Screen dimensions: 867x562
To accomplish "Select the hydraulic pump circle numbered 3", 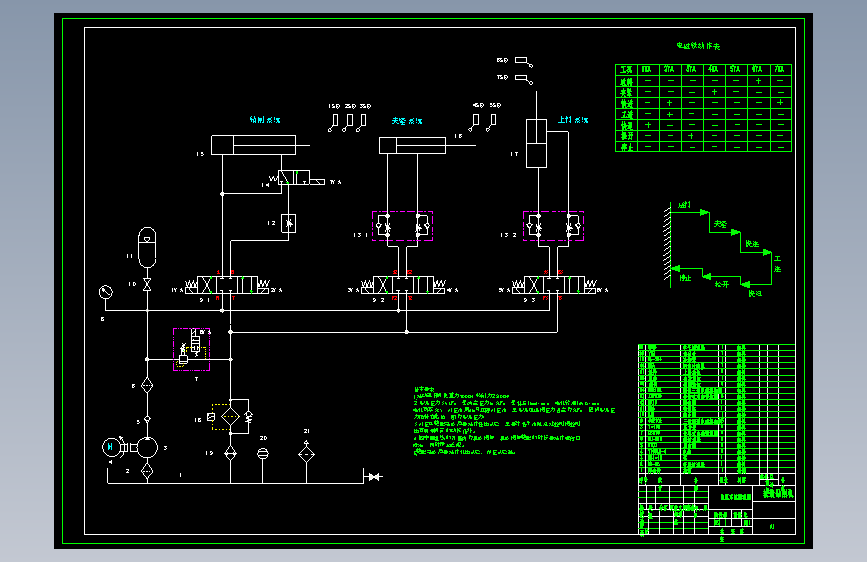I will click(147, 447).
